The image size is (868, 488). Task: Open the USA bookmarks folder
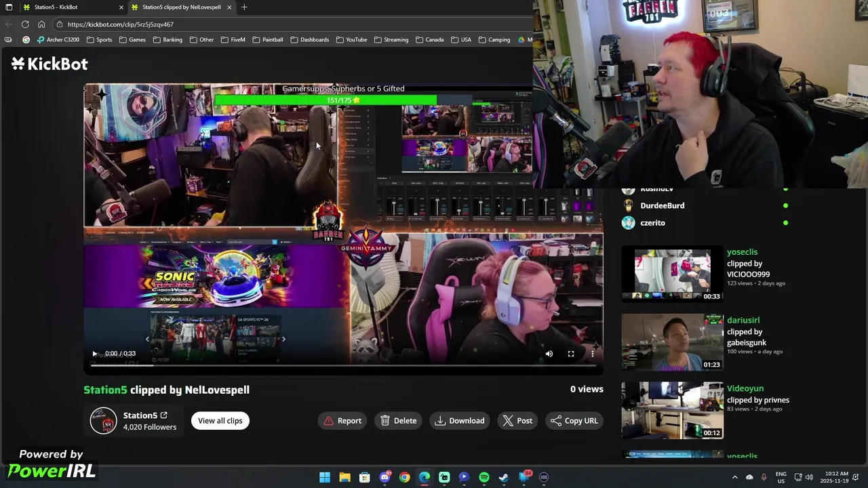pos(460,40)
